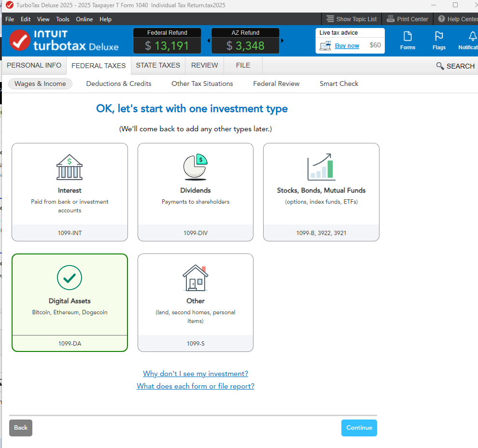The image size is (478, 448).
Task: Click left arrow beside AZ Refund
Action: (x=209, y=41)
